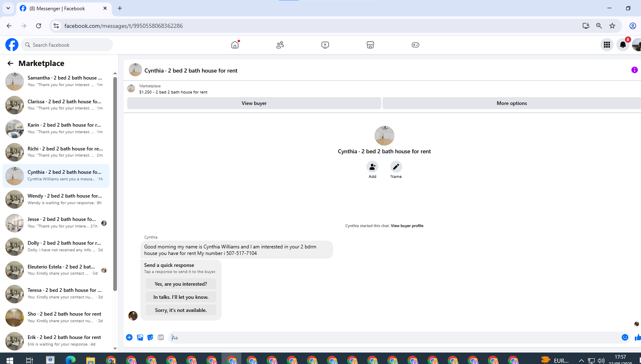Viewport: 641px width, 364px height.
Task: Send a thumbs-up like
Action: [638, 337]
